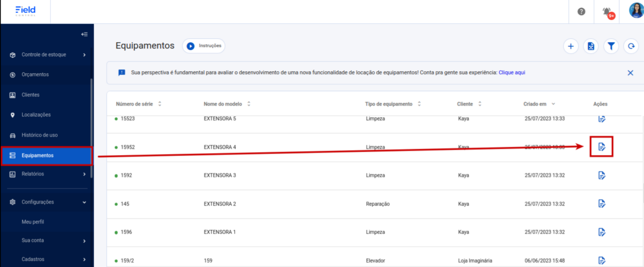Open action icon for 159/2 row

pos(602,260)
